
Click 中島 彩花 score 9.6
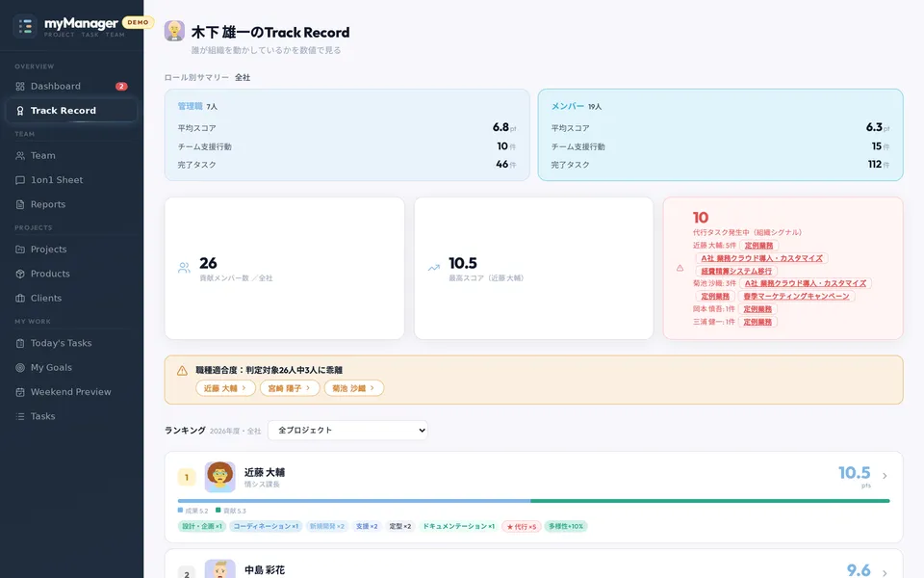(859, 570)
